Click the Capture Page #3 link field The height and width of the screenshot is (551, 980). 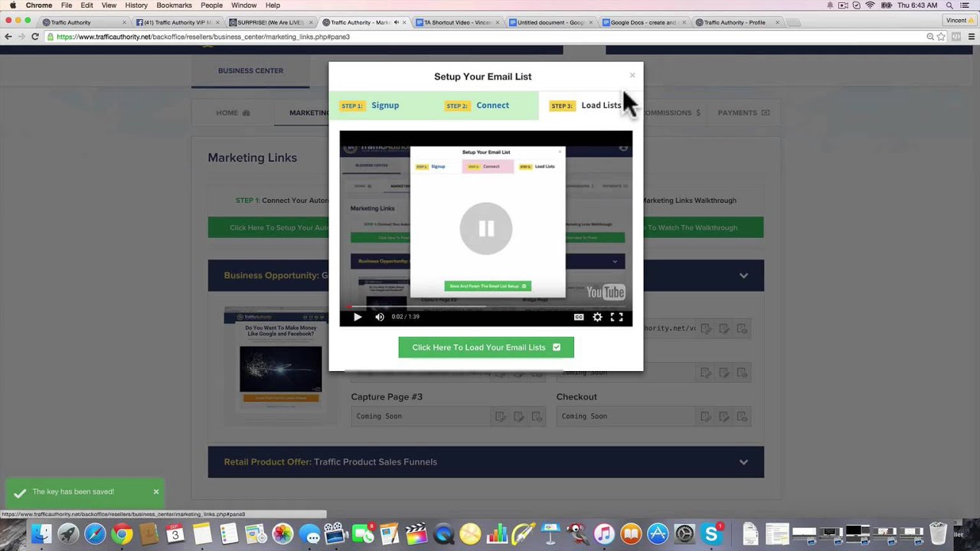(x=420, y=416)
